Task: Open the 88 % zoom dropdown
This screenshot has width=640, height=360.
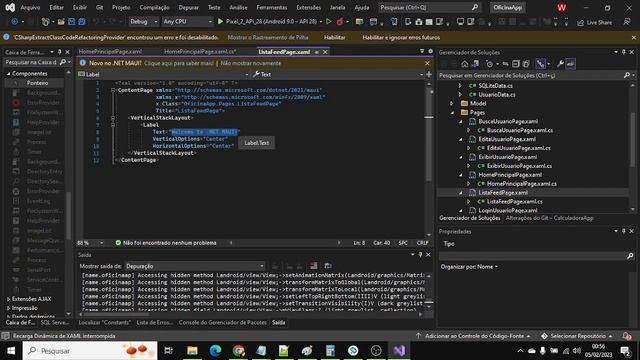Action: 90,243
